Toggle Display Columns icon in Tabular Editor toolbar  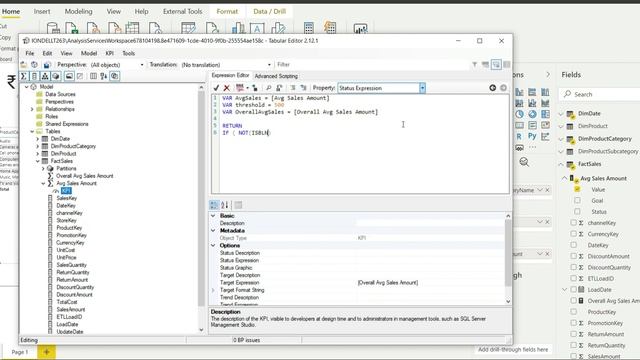point(34,76)
